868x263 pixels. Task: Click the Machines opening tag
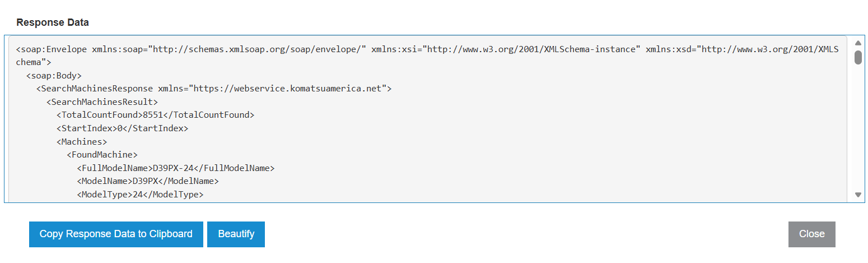[x=82, y=142]
